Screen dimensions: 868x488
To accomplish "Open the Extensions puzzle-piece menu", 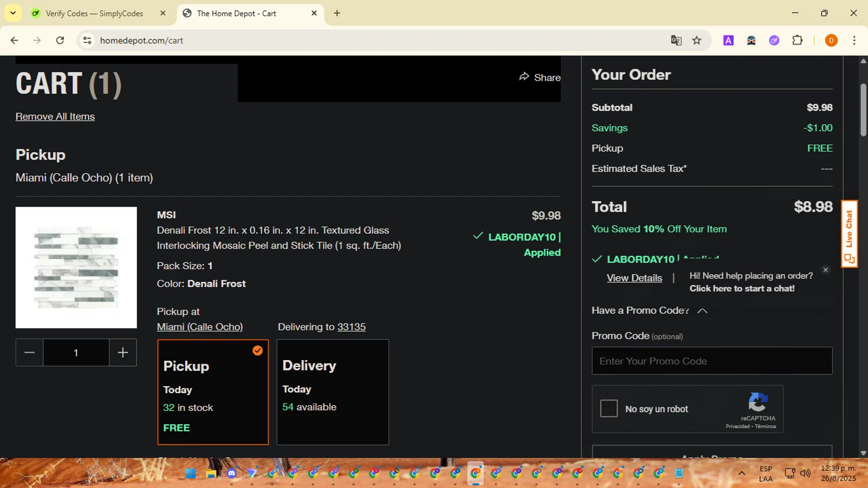I will pyautogui.click(x=797, y=41).
